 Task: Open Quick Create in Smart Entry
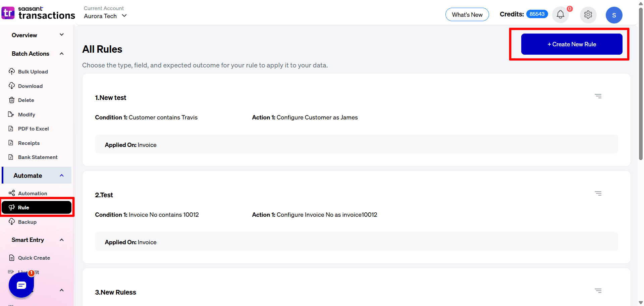(34, 258)
